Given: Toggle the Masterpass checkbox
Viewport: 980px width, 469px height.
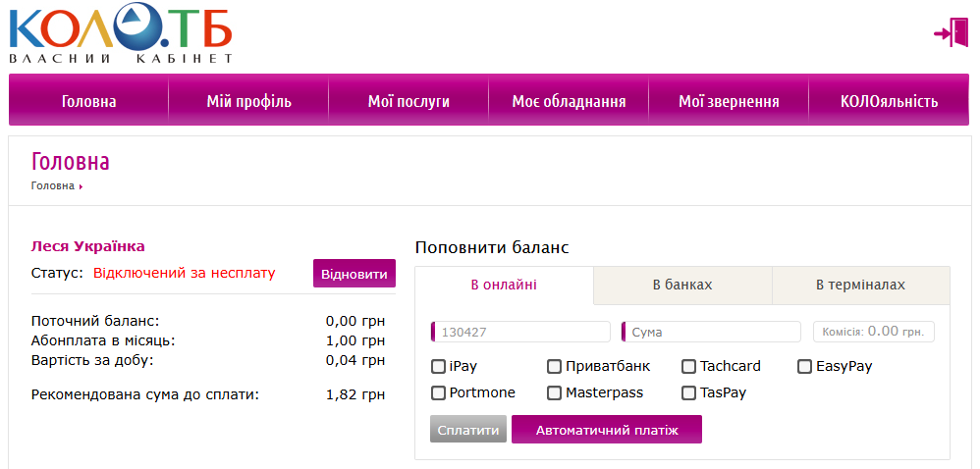Looking at the screenshot, I should click(555, 393).
